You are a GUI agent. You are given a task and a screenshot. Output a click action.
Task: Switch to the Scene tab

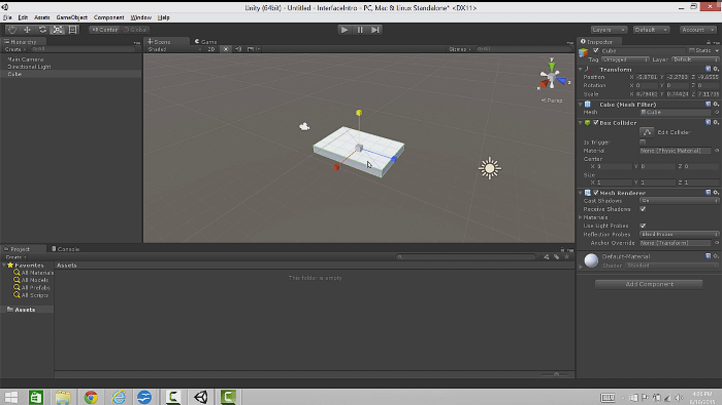pos(159,41)
